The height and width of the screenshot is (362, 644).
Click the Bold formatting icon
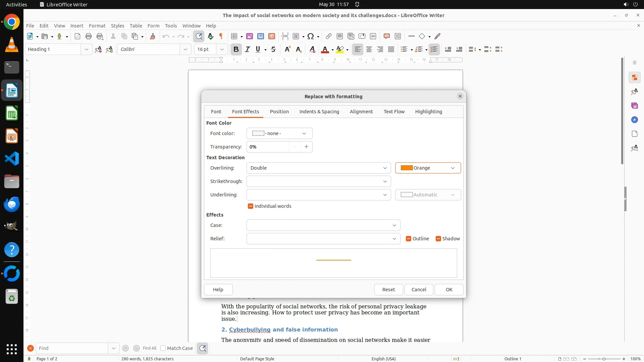pos(236,49)
